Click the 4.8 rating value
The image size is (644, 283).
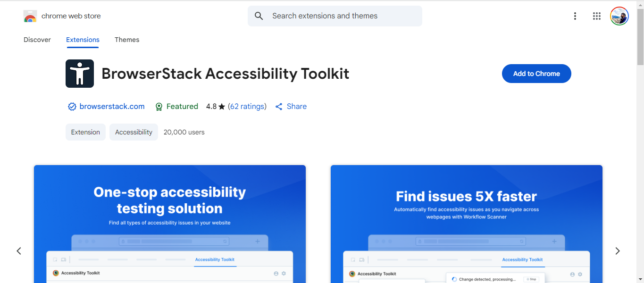[x=211, y=107]
